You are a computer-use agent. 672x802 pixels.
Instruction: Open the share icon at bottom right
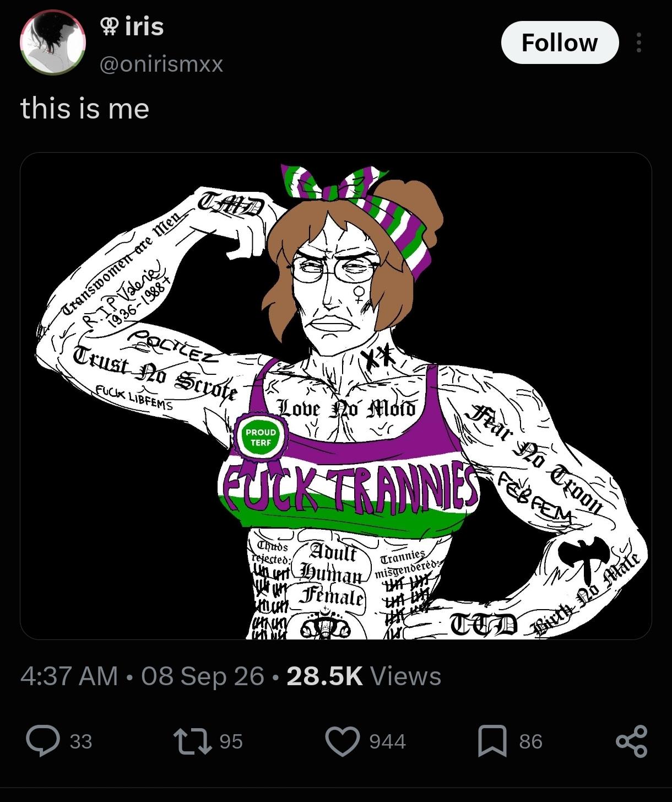(631, 741)
